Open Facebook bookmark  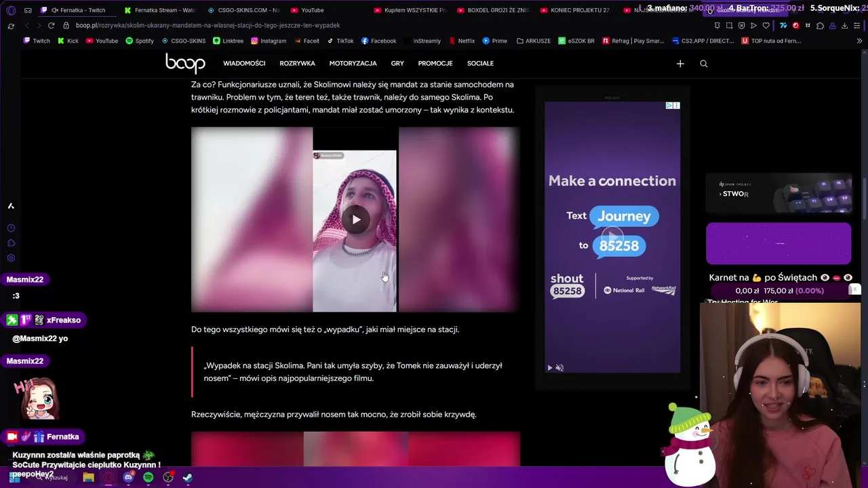(378, 41)
